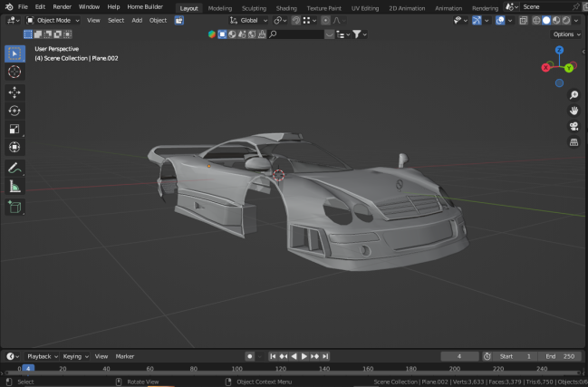This screenshot has width=588, height=387.
Task: Click the extend selection mode icon
Action: [38, 34]
